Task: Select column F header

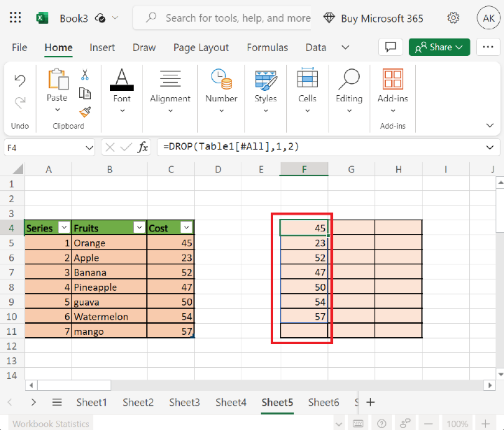Action: click(304, 169)
